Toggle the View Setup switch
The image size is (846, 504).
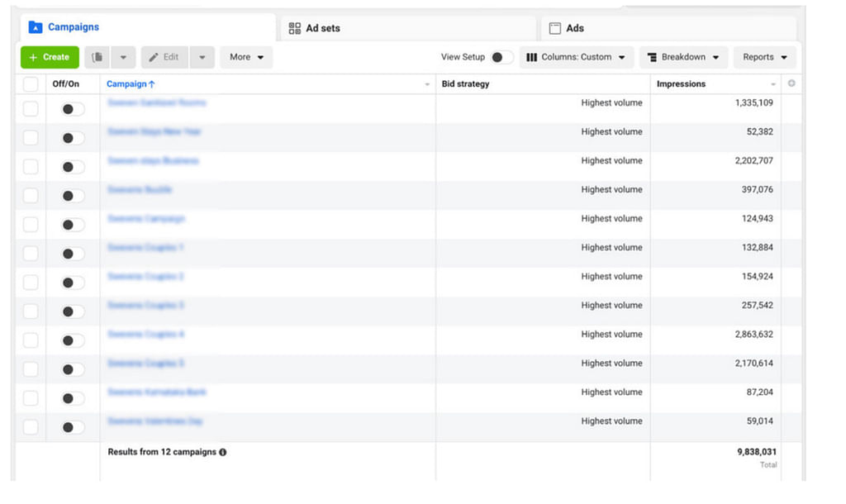(501, 57)
